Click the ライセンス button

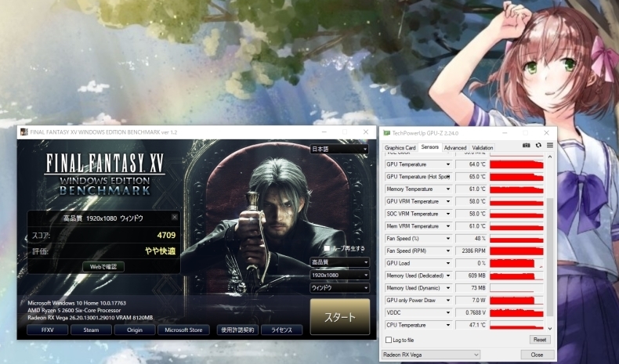tap(281, 330)
